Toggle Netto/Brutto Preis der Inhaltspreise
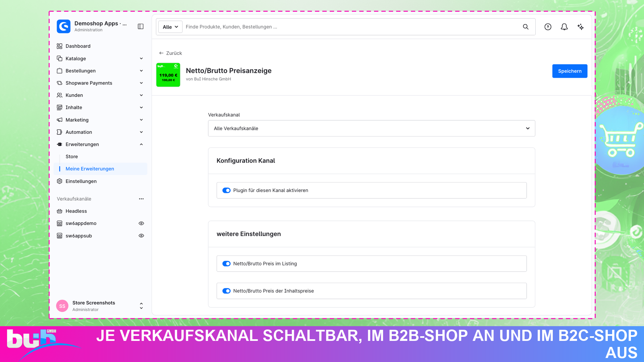Image resolution: width=644 pixels, height=362 pixels. 226,291
